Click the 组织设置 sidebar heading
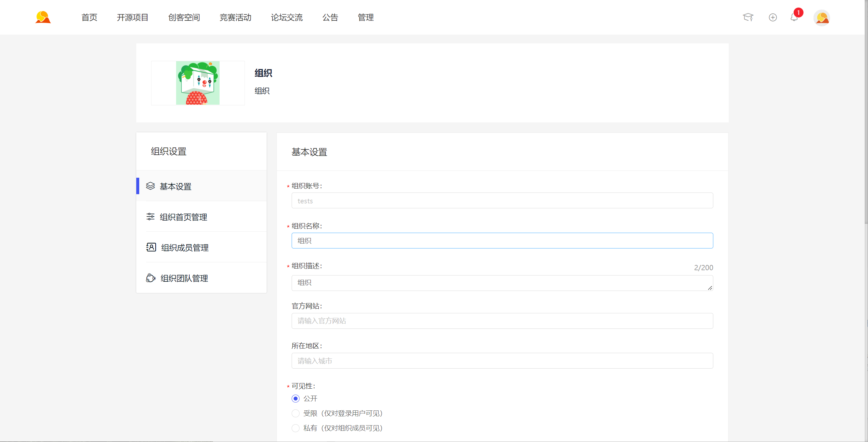The height and width of the screenshot is (442, 868). click(x=169, y=151)
